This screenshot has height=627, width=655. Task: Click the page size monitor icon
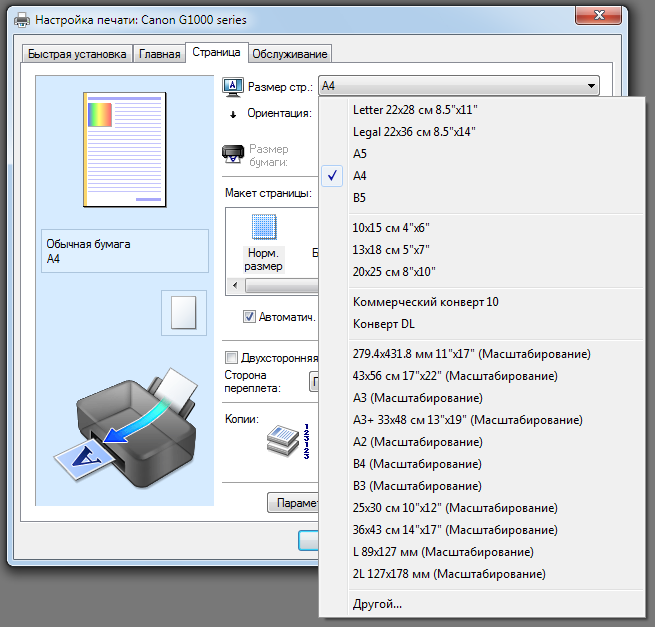[x=233, y=87]
